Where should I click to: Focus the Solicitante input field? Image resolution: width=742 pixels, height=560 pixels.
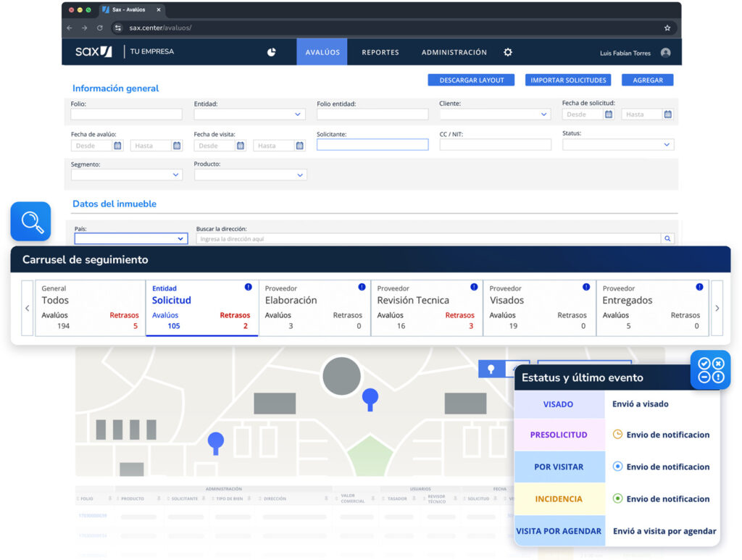[x=372, y=144]
